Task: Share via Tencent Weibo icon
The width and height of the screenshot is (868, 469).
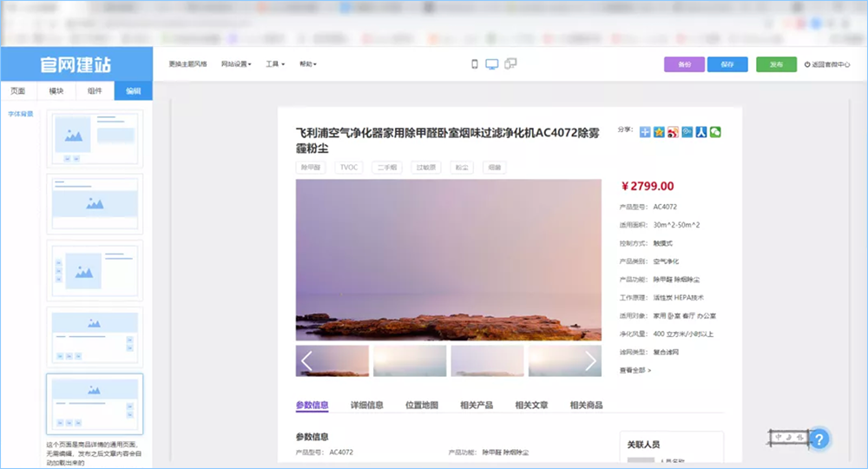Action: (687, 132)
